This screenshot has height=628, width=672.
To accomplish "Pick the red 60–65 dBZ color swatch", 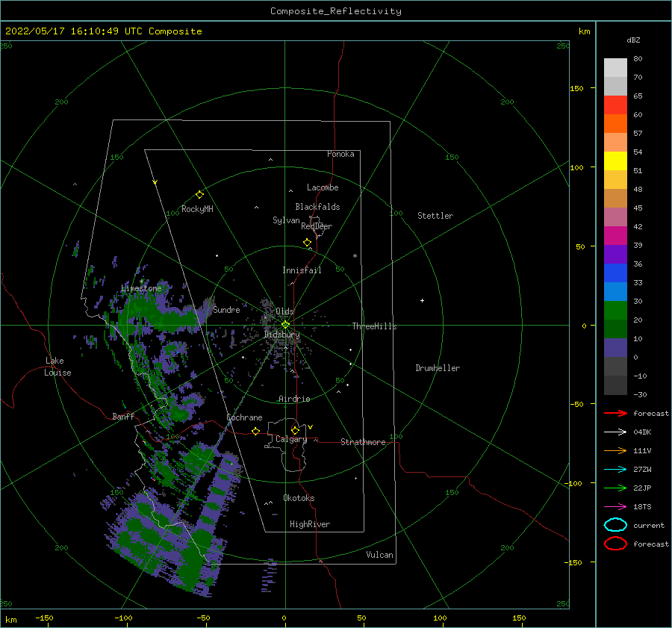I will pos(615,105).
